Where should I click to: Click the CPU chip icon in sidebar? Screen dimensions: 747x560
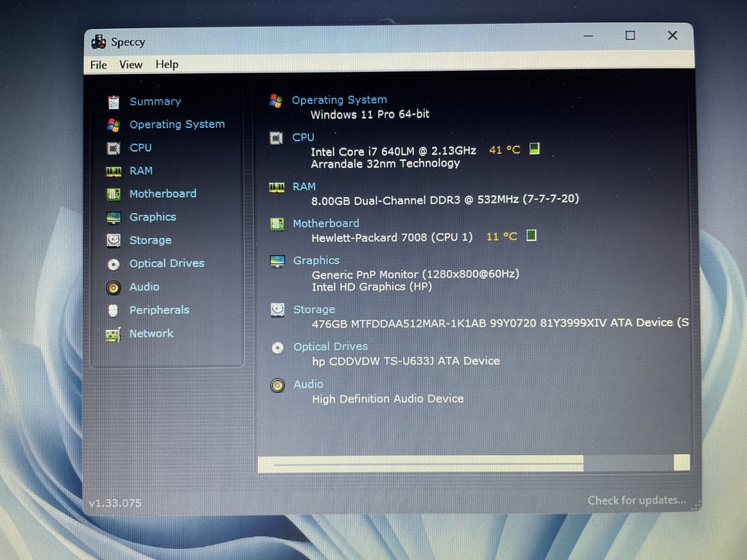pos(113,148)
